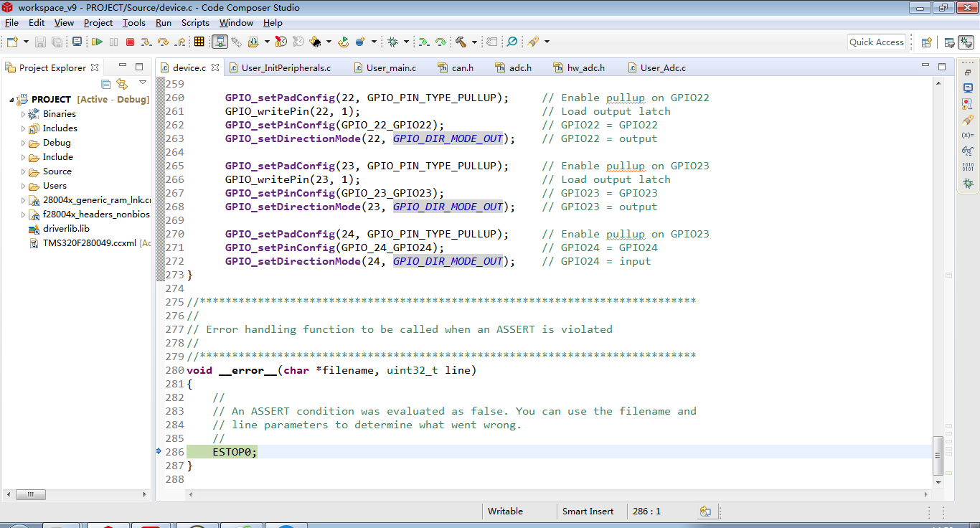
Task: Click the Step Into toolbar icon
Action: 146,42
